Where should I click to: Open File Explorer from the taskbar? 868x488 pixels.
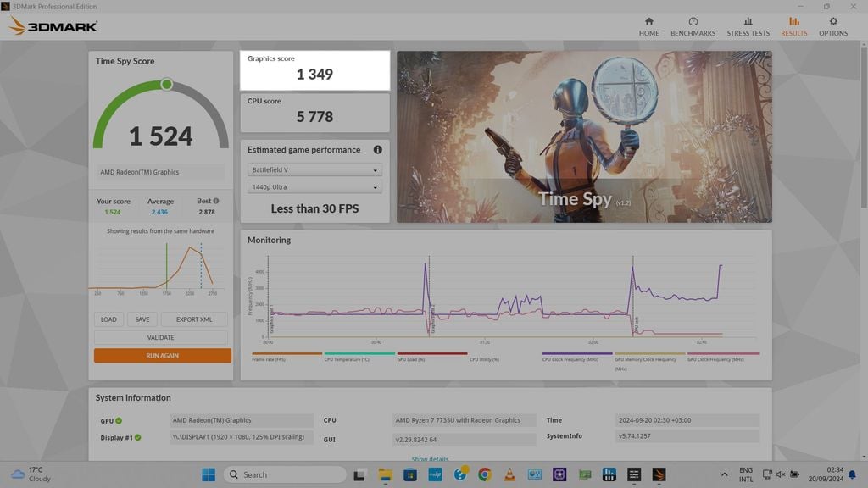pyautogui.click(x=385, y=474)
